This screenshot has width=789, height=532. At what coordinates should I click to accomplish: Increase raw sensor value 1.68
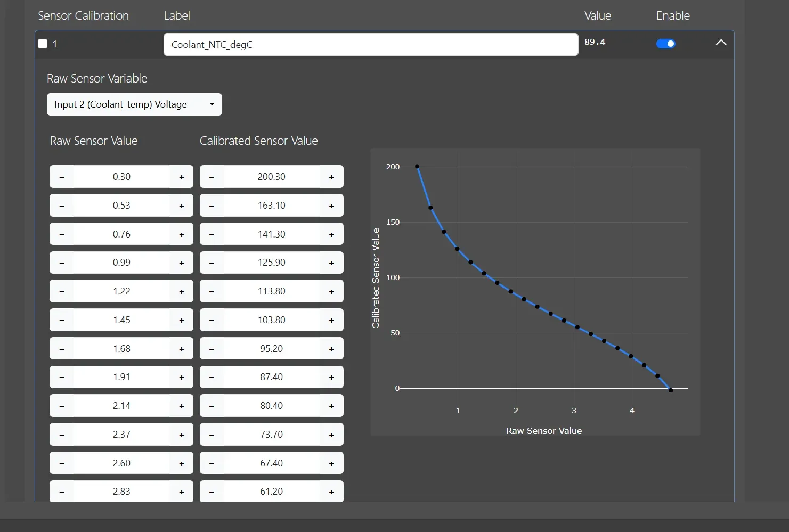(182, 349)
